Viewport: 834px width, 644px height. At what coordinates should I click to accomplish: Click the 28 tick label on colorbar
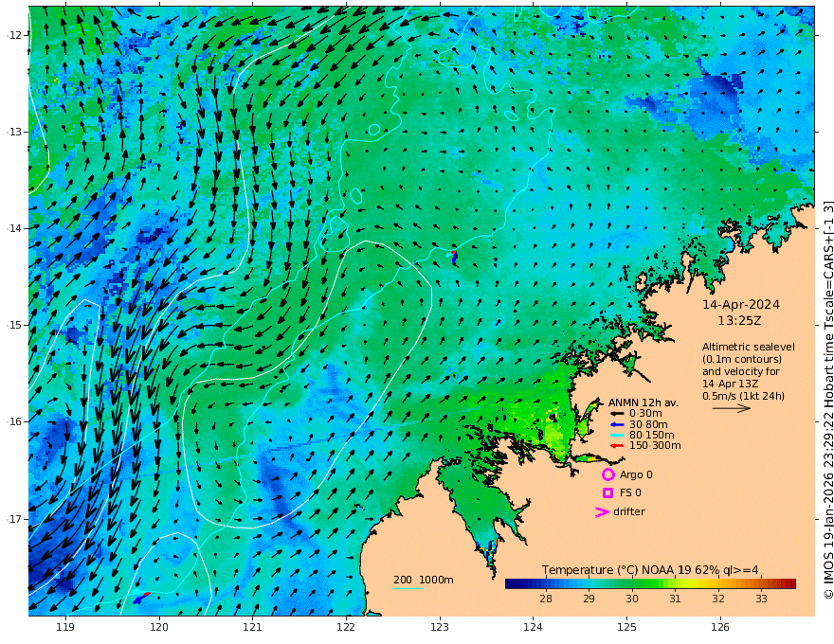[545, 599]
